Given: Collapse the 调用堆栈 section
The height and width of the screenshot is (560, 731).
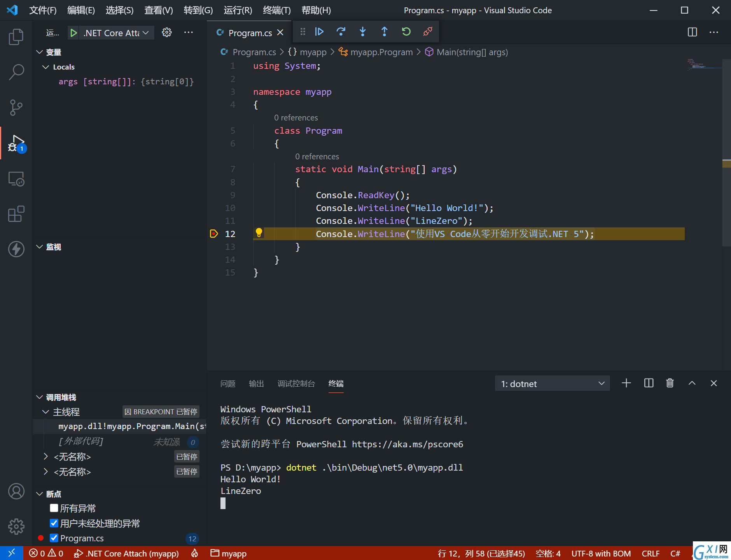Looking at the screenshot, I should 39,397.
